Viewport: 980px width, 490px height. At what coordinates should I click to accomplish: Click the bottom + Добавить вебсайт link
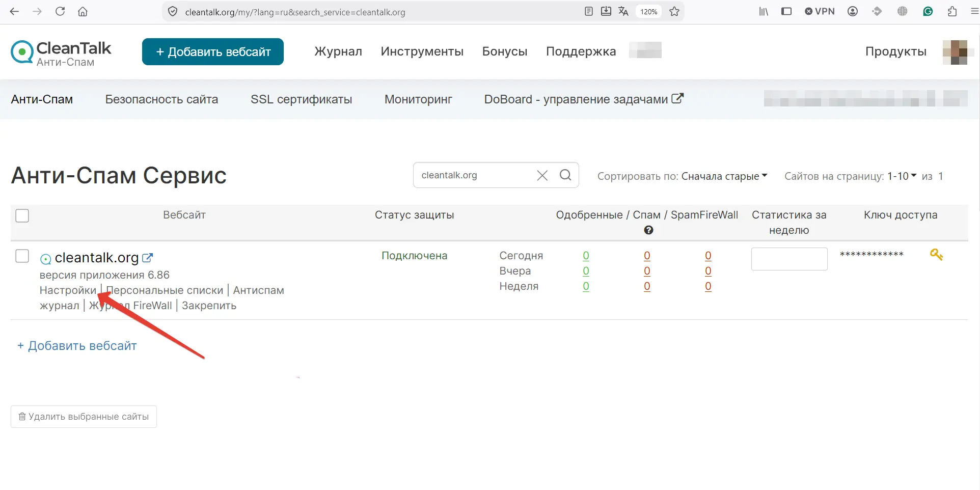point(77,346)
